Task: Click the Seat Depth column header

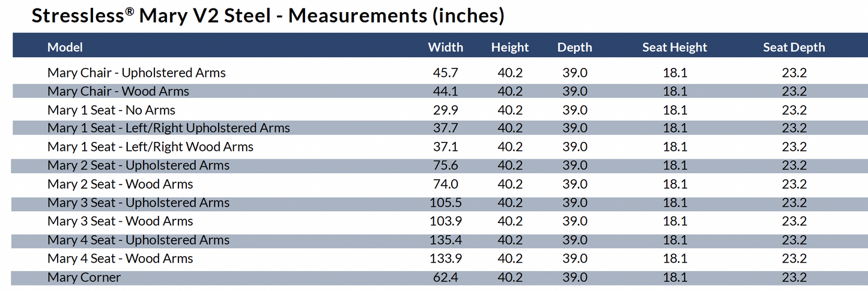Action: pyautogui.click(x=794, y=47)
